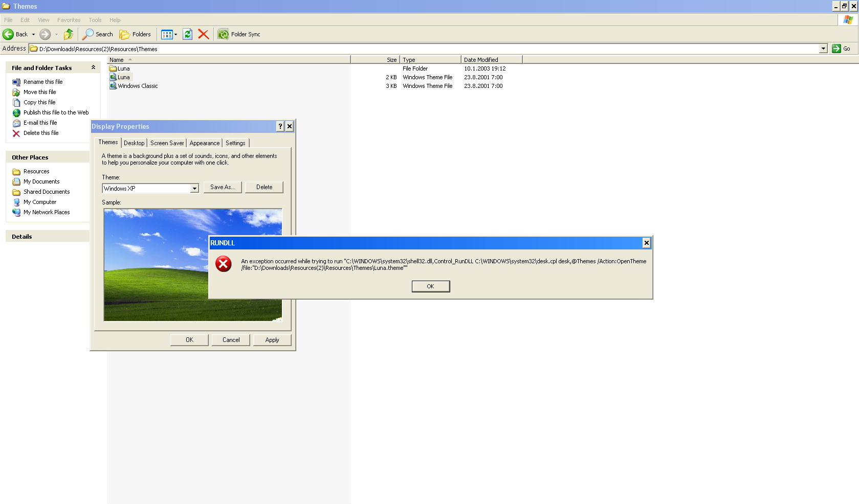Click the red Delete X toolbar icon
Viewport: 859px width, 504px height.
(x=203, y=34)
